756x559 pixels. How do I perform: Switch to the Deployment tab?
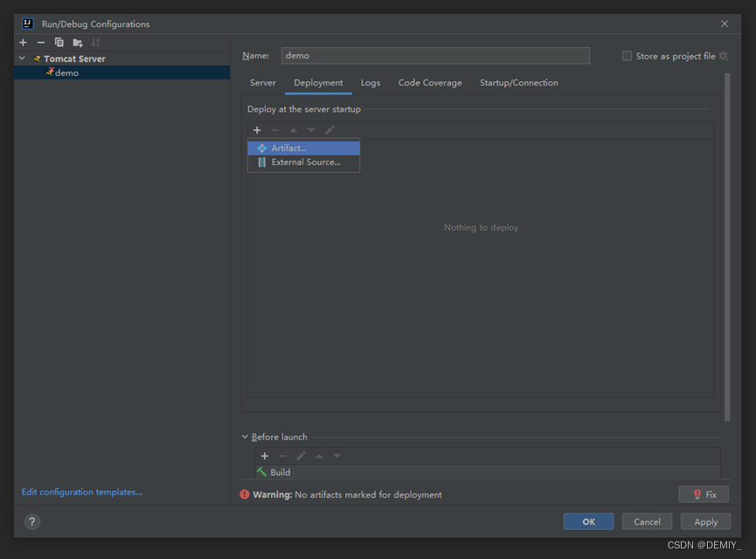(x=318, y=82)
